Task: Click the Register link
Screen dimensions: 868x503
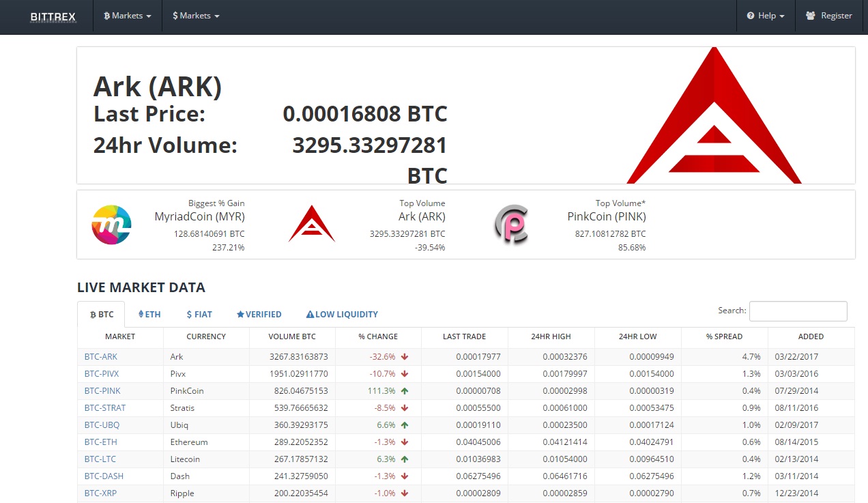Action: point(828,16)
